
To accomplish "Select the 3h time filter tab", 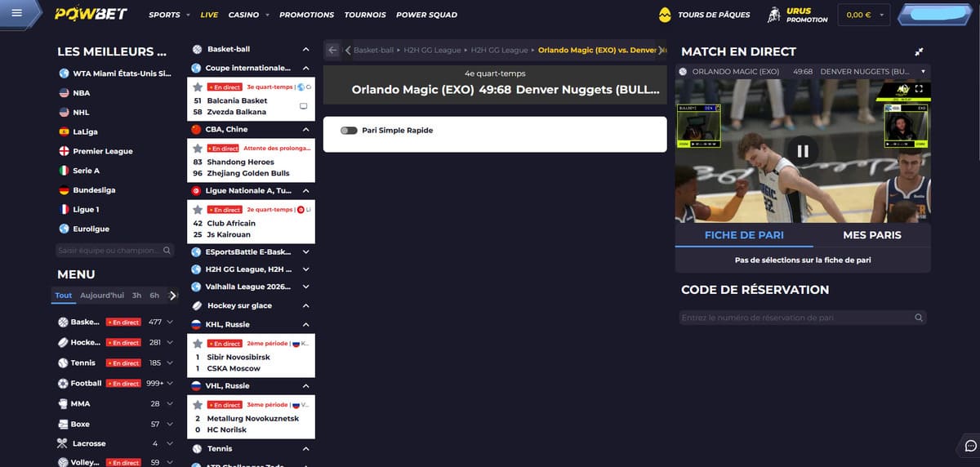I will [x=136, y=296].
